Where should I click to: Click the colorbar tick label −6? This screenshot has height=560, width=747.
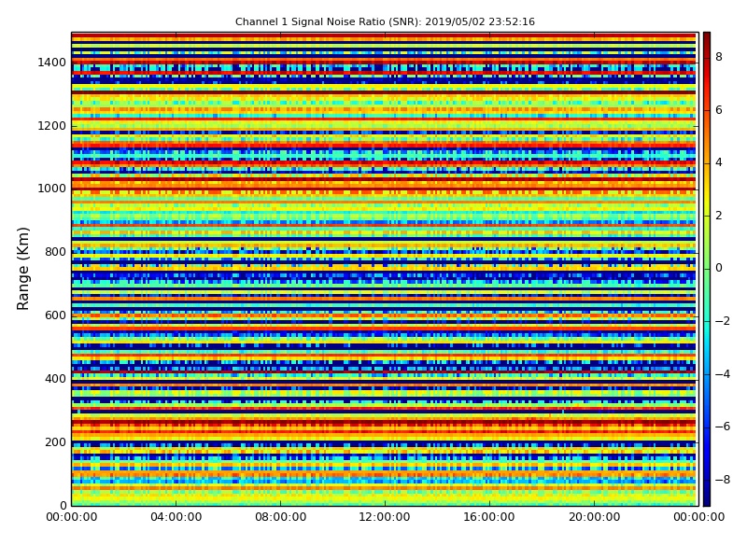coord(723,427)
